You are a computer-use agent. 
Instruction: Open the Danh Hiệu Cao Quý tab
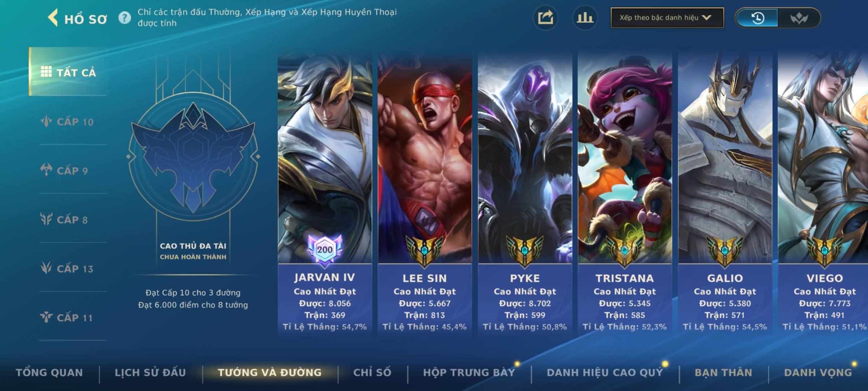[x=605, y=373]
